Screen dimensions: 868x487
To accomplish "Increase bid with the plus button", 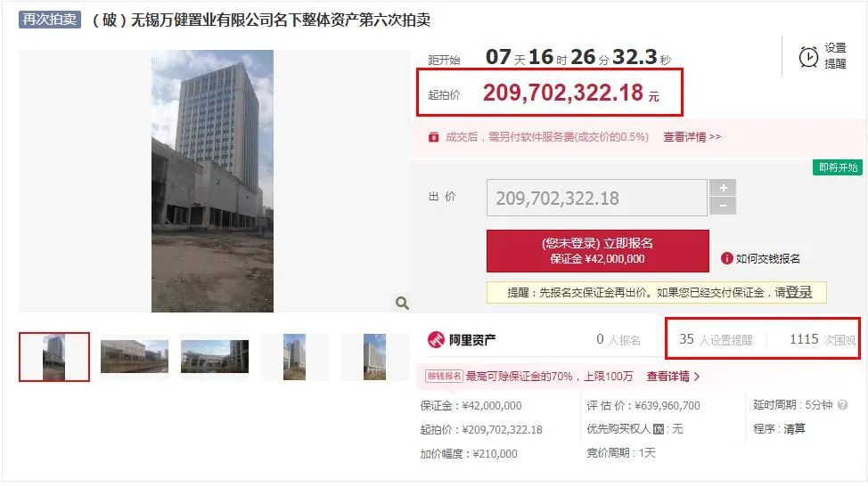I will 723,188.
